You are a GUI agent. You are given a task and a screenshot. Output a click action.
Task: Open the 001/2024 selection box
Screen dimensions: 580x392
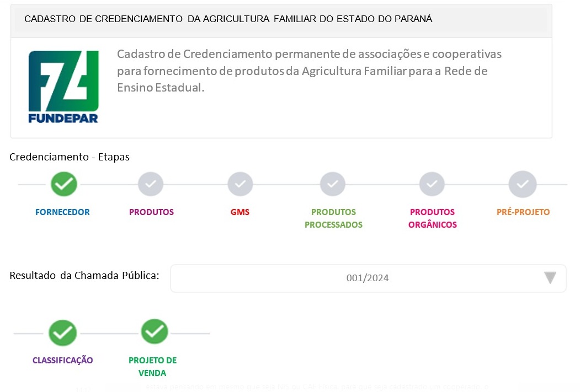[368, 278]
